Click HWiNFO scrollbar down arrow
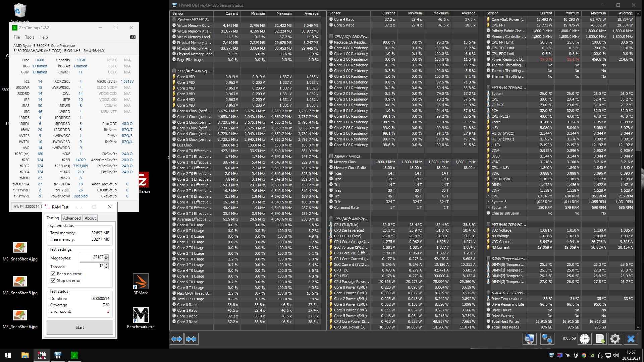 pos(638,327)
